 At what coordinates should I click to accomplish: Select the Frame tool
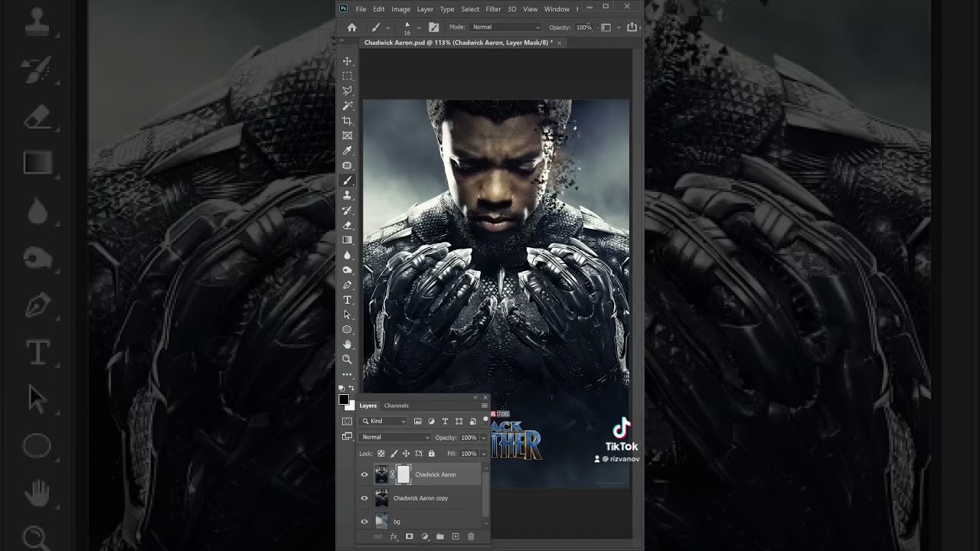(x=347, y=135)
